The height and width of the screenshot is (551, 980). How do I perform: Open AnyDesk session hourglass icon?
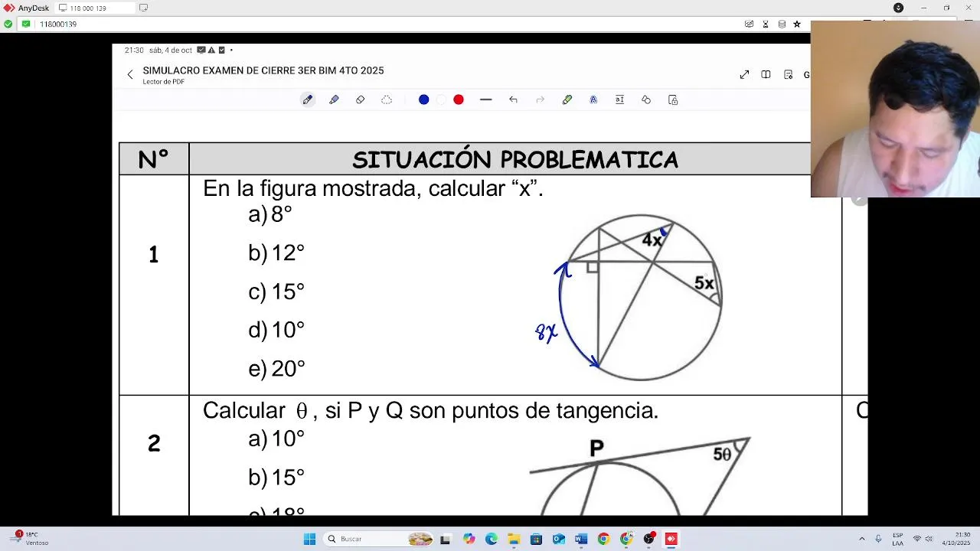pyautogui.click(x=765, y=24)
